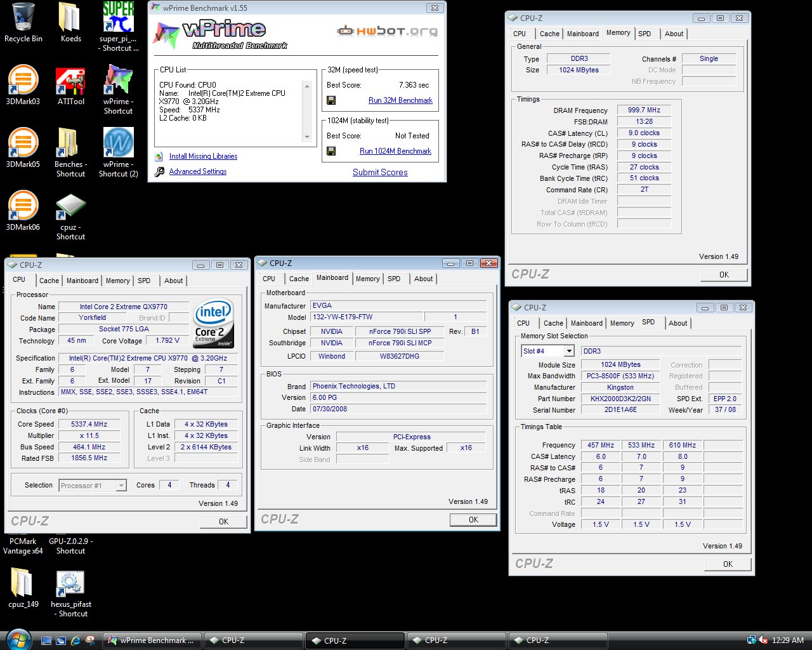
Task: Click the DRAM Frequency 999.7 MHz field
Action: [x=644, y=110]
